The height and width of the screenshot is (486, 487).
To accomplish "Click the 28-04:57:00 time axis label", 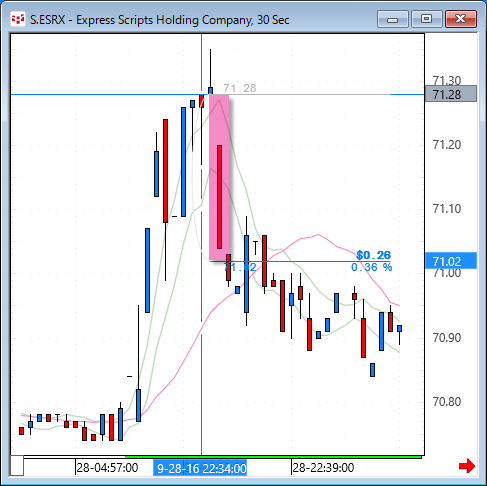I will tap(107, 468).
